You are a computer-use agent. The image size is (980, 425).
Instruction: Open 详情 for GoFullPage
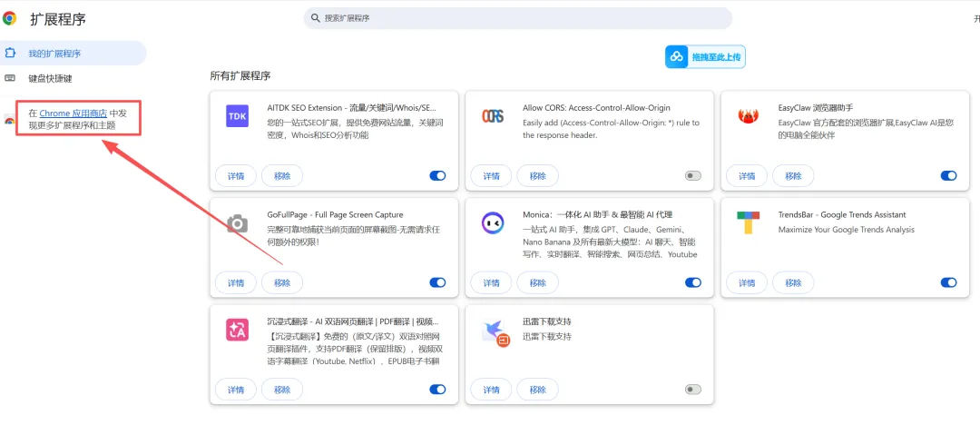pos(236,283)
